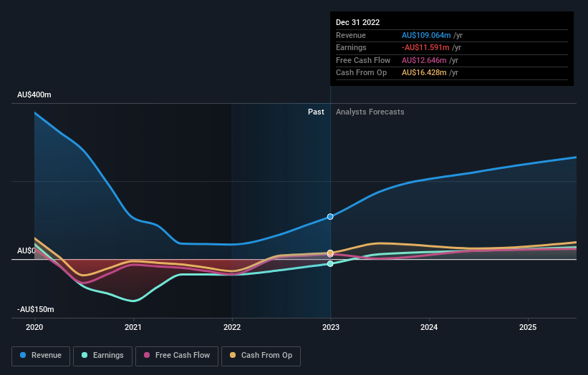Select the 2025 x-axis label
The height and width of the screenshot is (375, 588).
point(528,327)
